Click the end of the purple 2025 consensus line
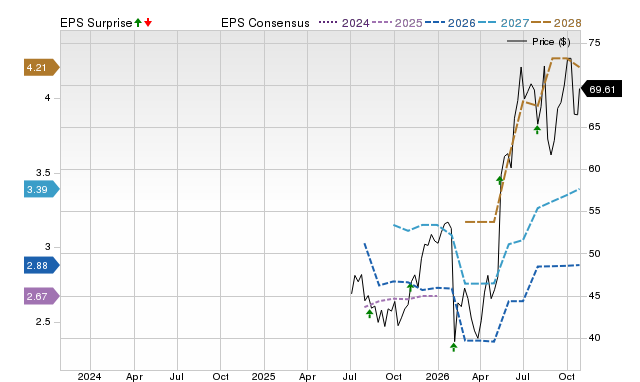Viewport: 640px width, 382px height. click(437, 295)
